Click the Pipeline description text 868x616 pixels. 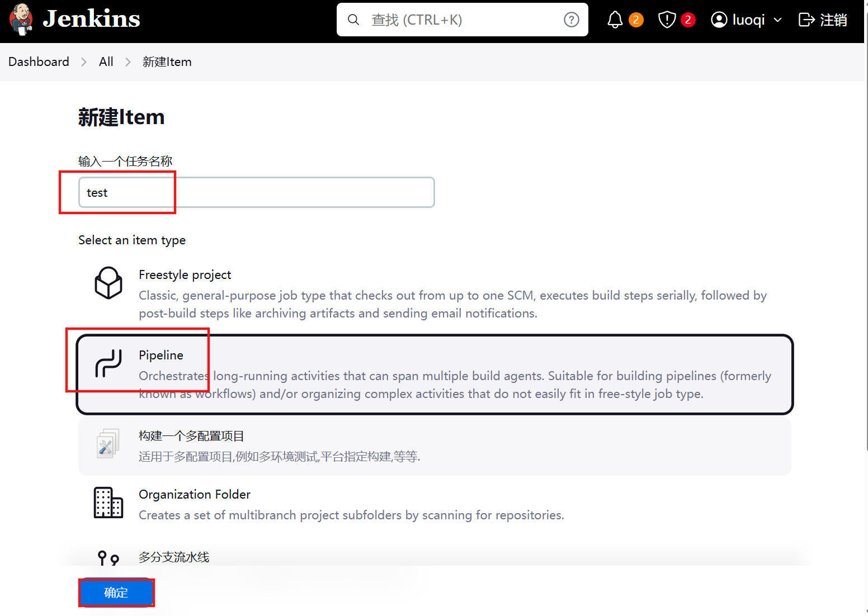[455, 385]
